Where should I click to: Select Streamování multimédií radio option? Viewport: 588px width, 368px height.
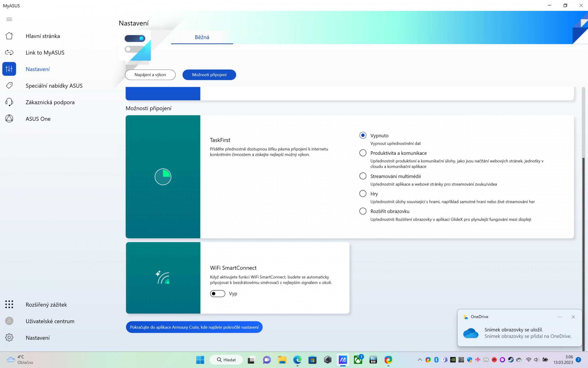[x=363, y=176]
